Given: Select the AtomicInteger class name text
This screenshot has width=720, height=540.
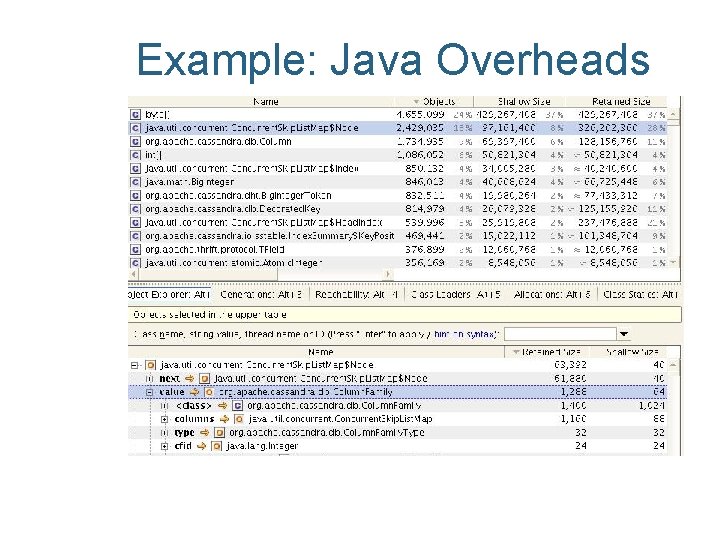Looking at the screenshot, I should (x=234, y=263).
